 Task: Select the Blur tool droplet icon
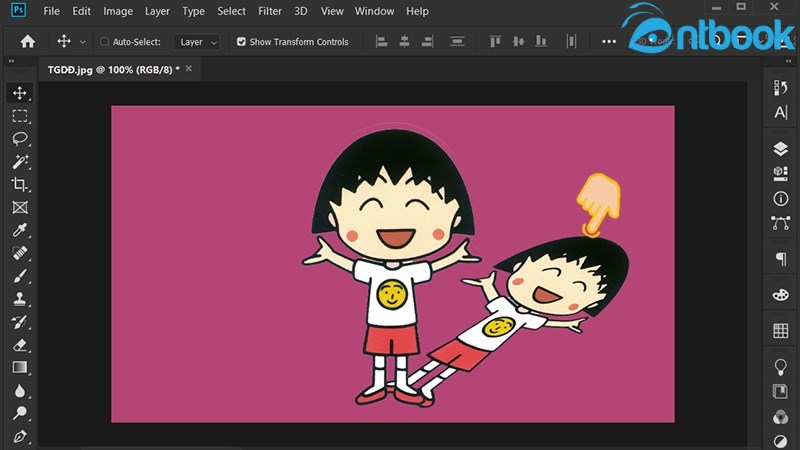click(20, 391)
